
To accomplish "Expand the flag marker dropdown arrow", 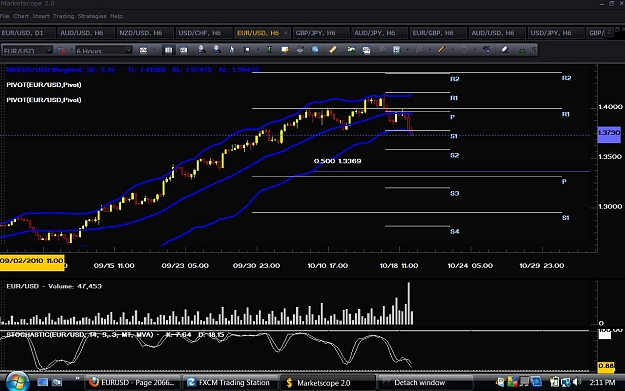I will point(258,50).
